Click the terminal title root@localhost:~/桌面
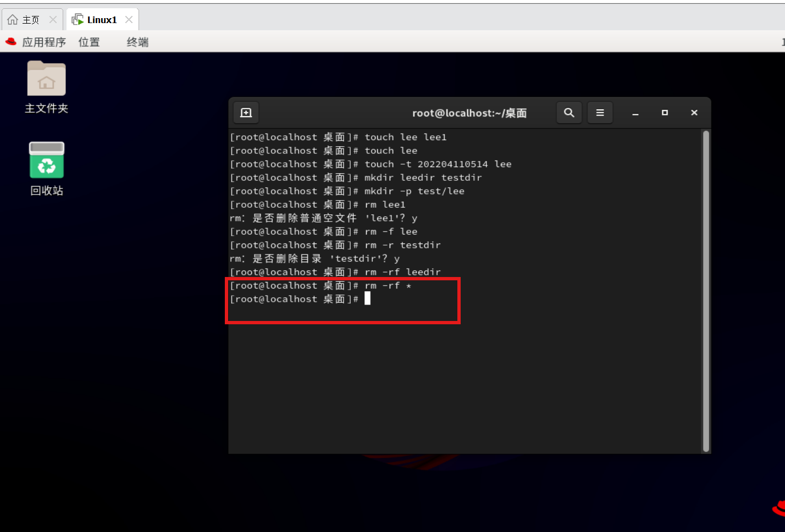Screen dimensions: 785x532 469,113
